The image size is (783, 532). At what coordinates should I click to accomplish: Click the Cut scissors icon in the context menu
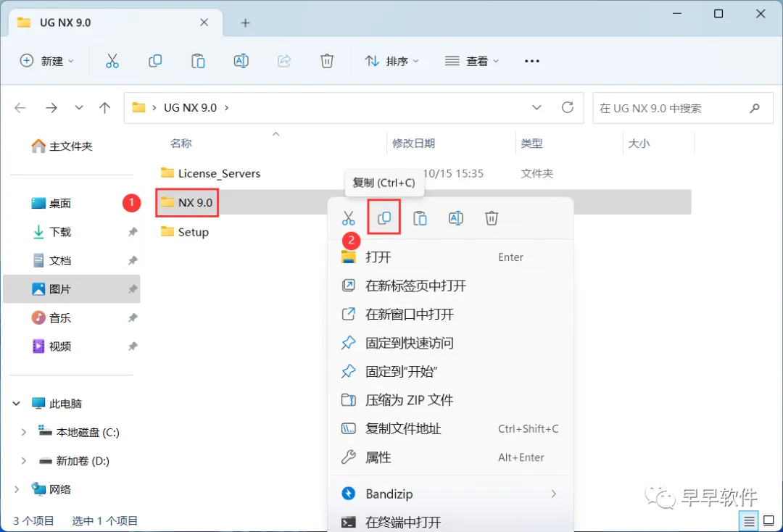(349, 218)
